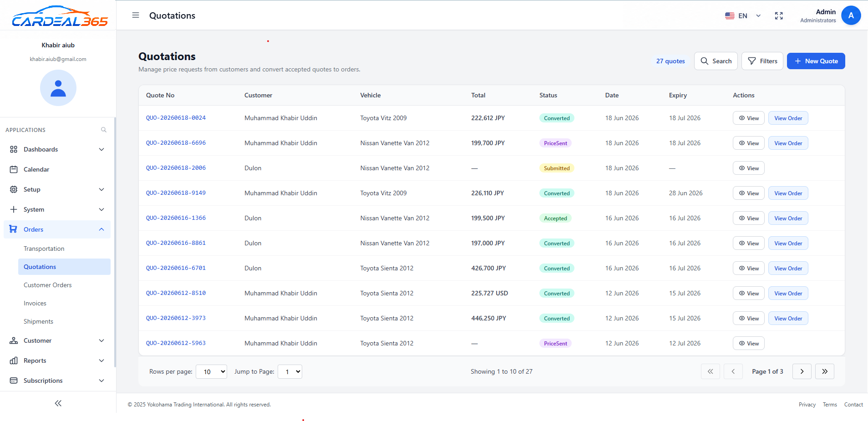Viewport: 868px width, 421px height.
Task: Click the Filters button
Action: click(762, 61)
